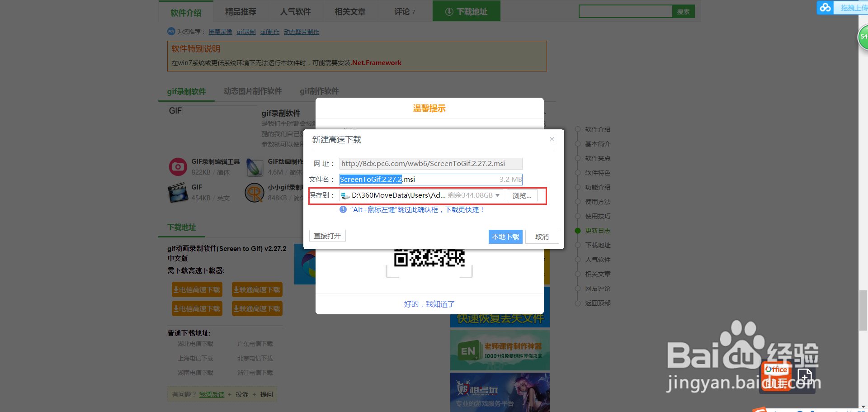Click the 本地下载 button
The image size is (868, 412).
pyautogui.click(x=505, y=237)
